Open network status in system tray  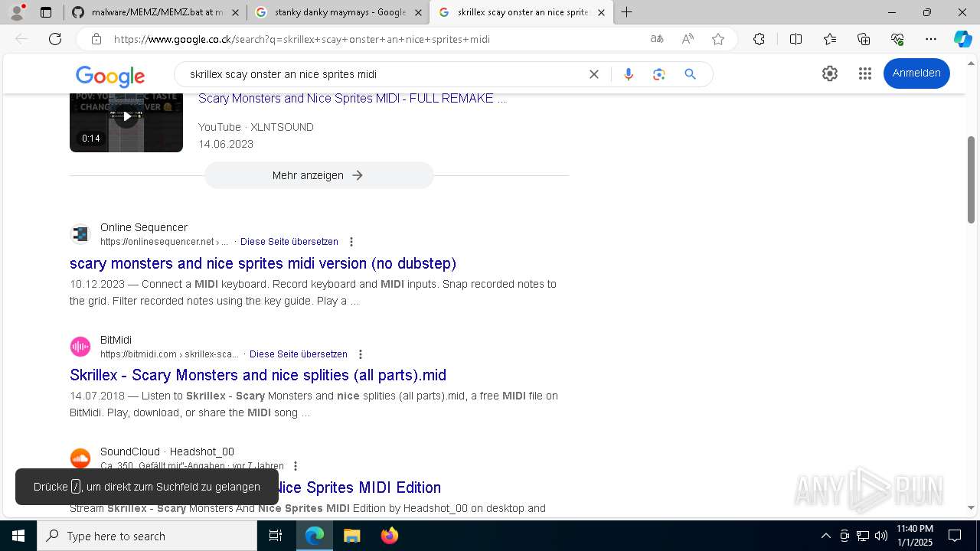(x=863, y=536)
